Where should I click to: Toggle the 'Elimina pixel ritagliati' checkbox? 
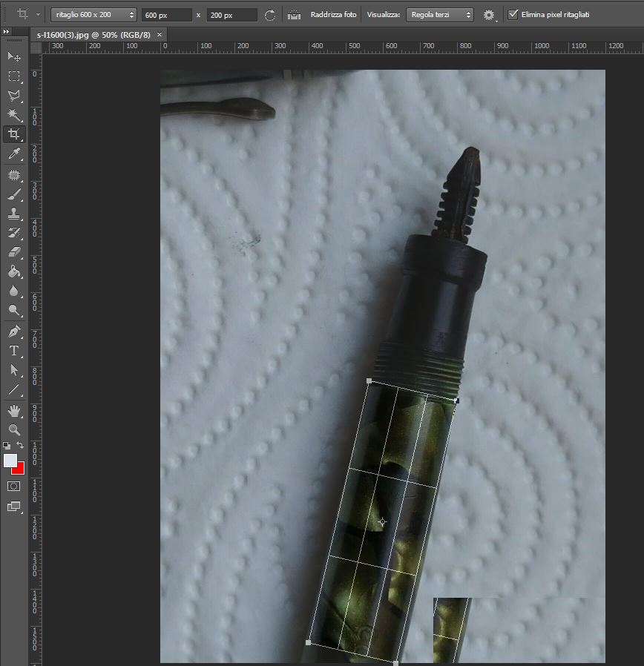pos(513,15)
